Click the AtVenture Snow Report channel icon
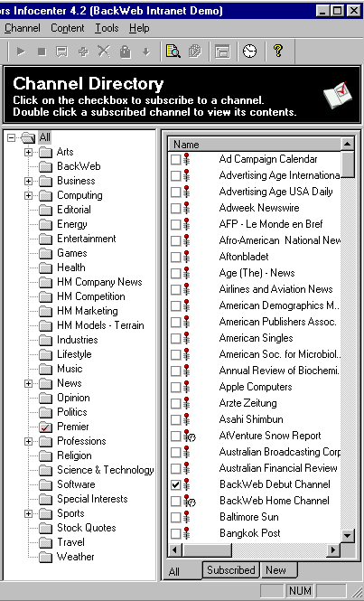 click(189, 436)
